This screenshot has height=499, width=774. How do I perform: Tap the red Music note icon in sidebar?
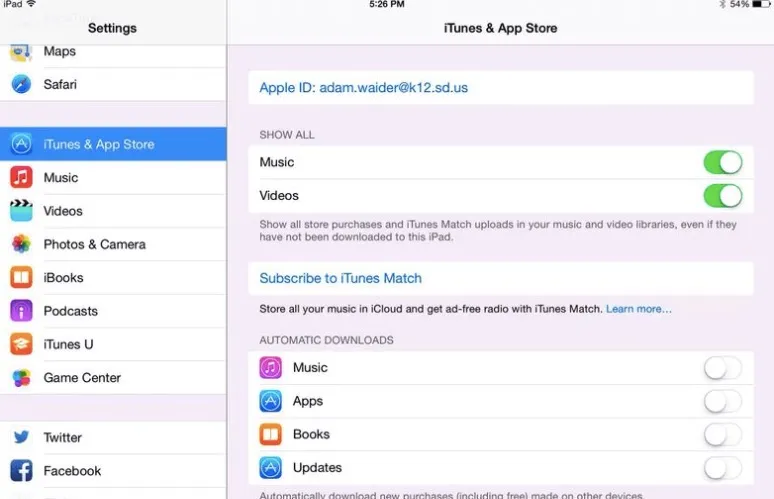point(21,177)
